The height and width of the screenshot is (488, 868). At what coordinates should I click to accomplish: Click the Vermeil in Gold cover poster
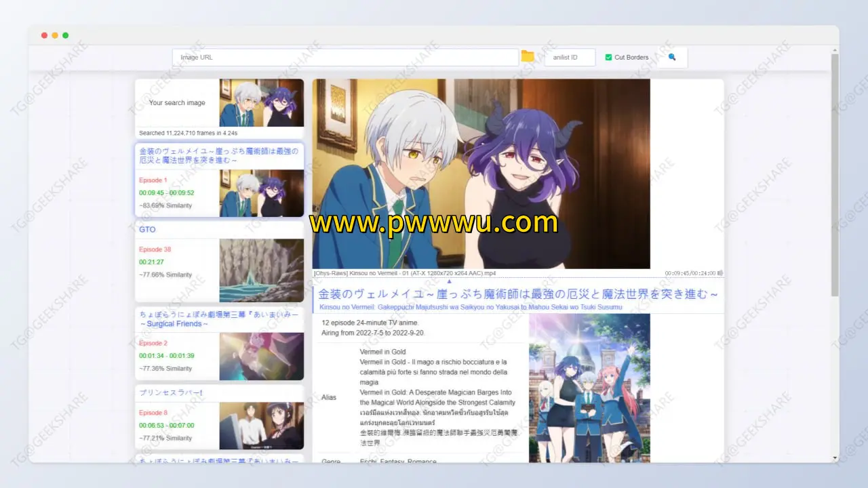coord(589,388)
